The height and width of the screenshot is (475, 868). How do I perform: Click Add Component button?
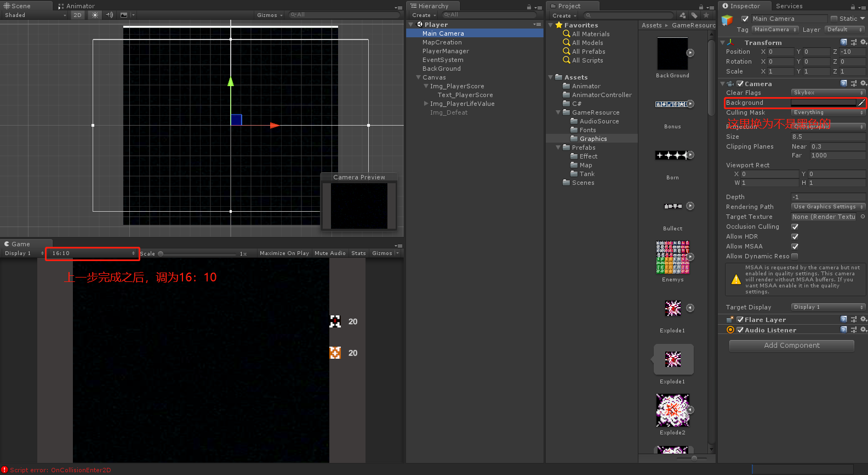point(792,346)
